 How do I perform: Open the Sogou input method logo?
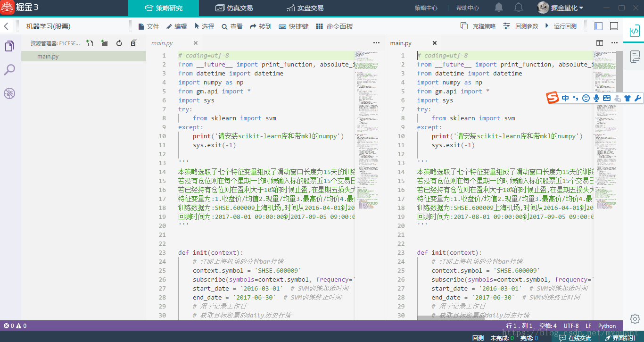[x=553, y=98]
